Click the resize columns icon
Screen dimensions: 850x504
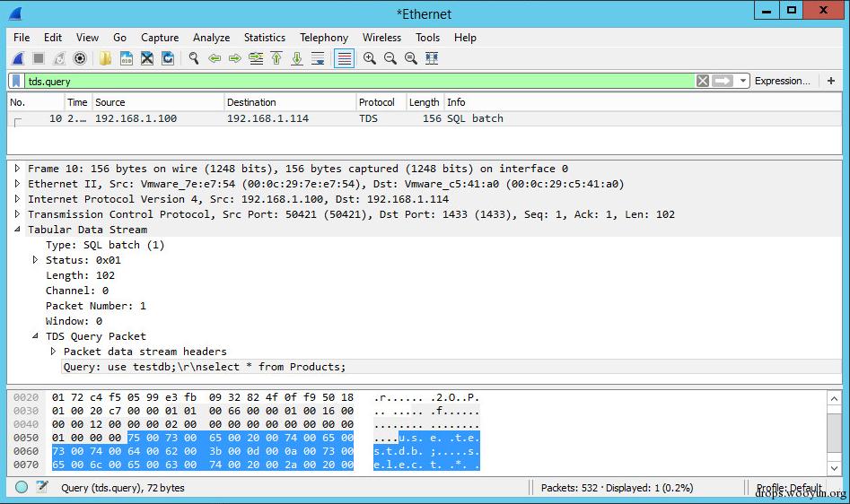coord(432,58)
